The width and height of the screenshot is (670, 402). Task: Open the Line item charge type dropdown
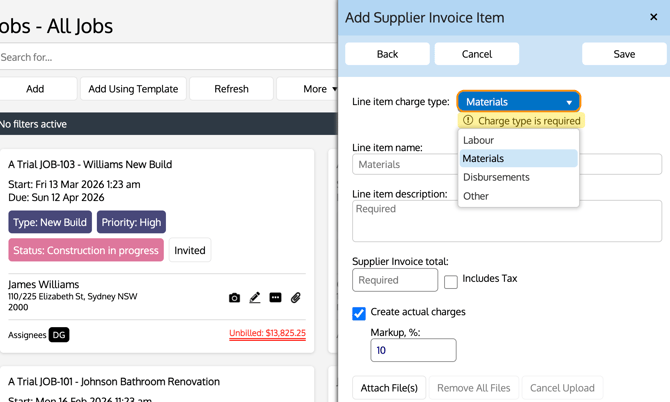(x=518, y=102)
